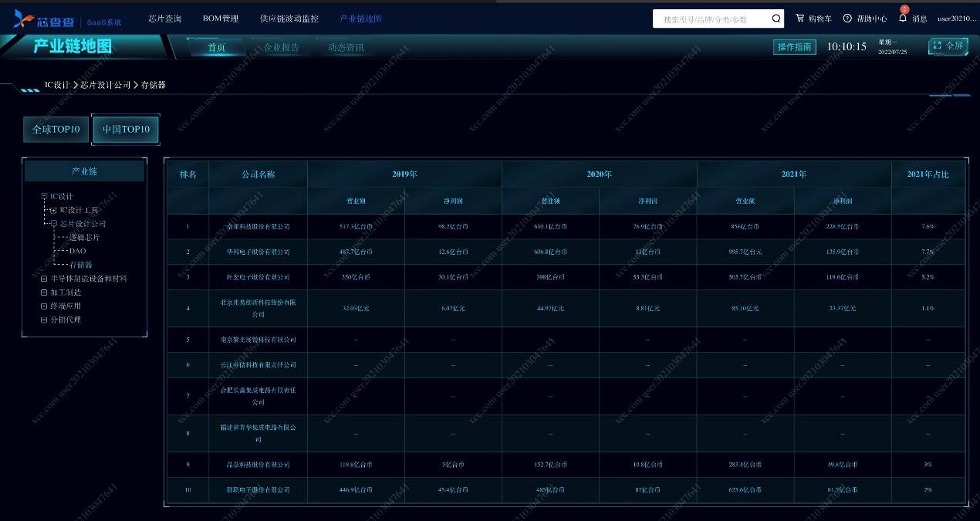The height and width of the screenshot is (521, 980).
Task: Open the message bell notifications
Action: 903,18
